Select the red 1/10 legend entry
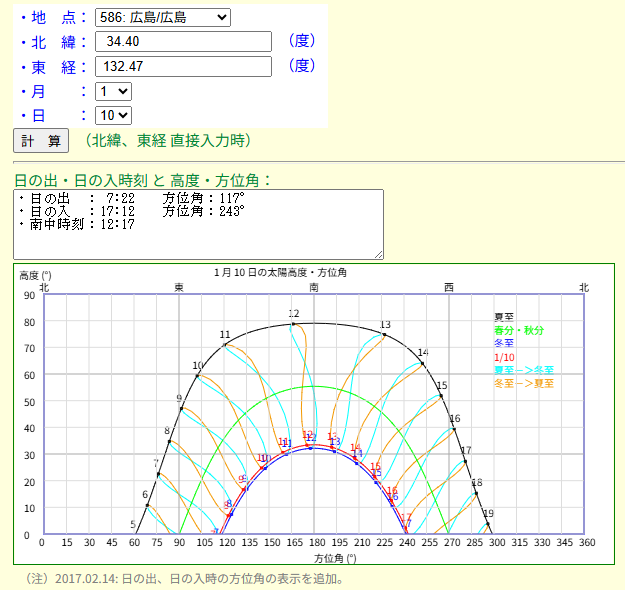The height and width of the screenshot is (590, 625). click(x=504, y=357)
